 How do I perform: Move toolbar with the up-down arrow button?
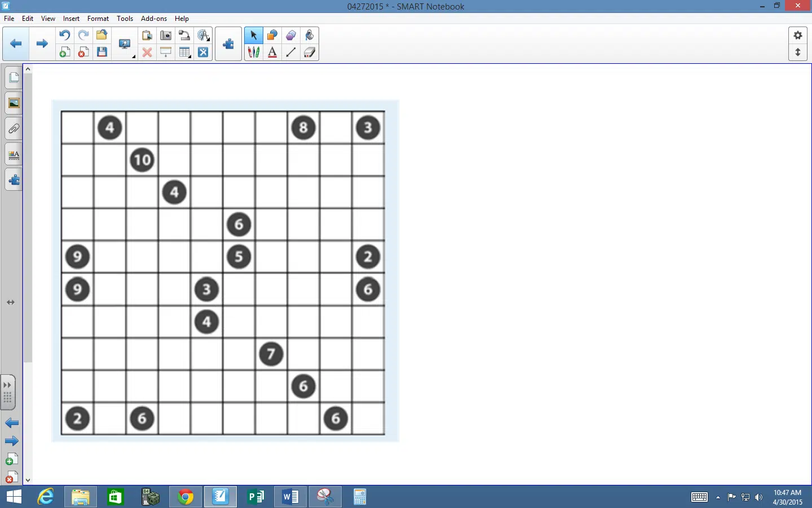tap(797, 52)
